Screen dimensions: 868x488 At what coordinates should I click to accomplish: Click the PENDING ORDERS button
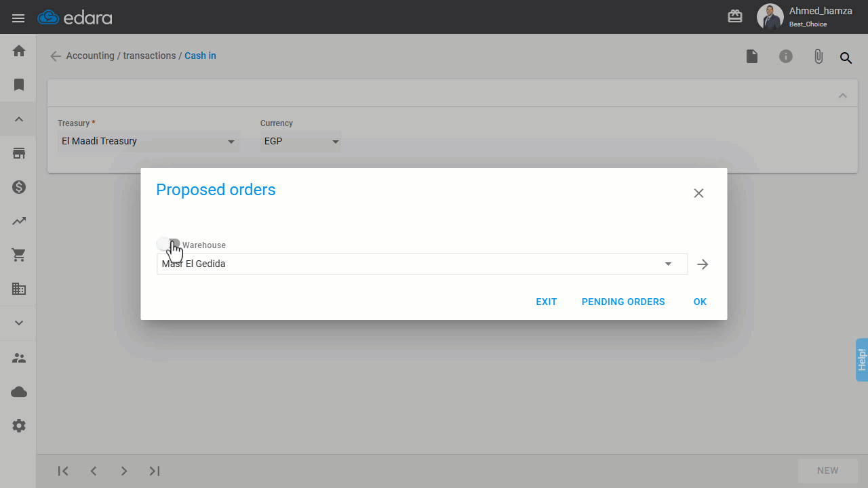[x=623, y=302]
